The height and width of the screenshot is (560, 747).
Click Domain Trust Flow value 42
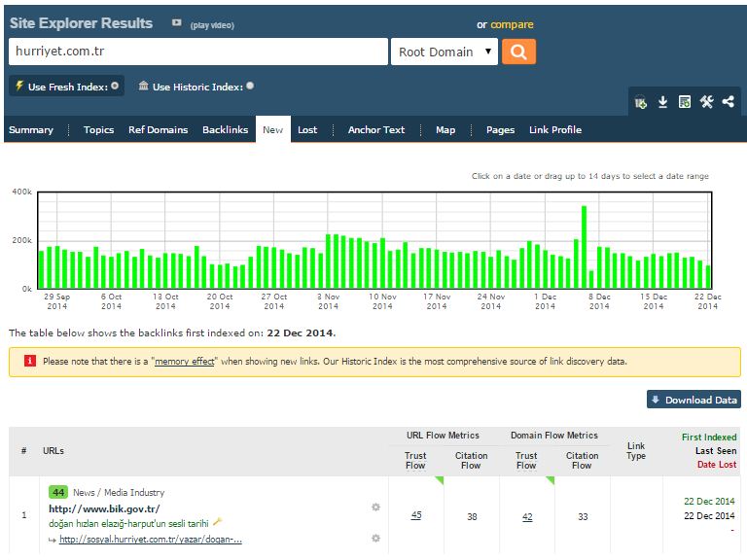click(x=527, y=516)
